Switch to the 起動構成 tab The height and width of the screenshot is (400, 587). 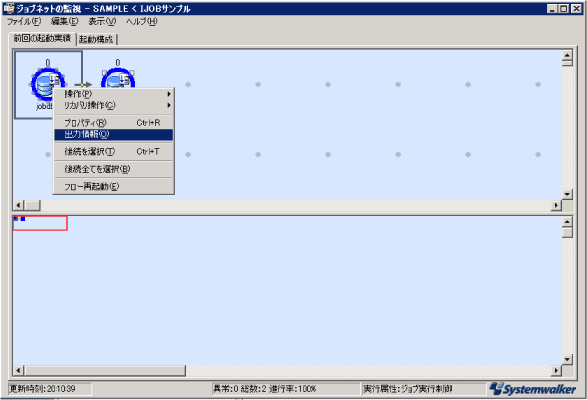(96, 39)
